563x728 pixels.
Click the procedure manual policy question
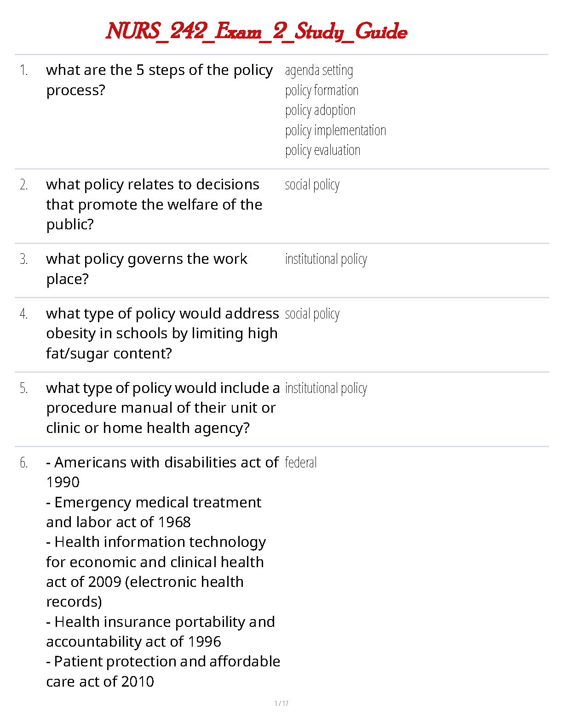tap(162, 408)
